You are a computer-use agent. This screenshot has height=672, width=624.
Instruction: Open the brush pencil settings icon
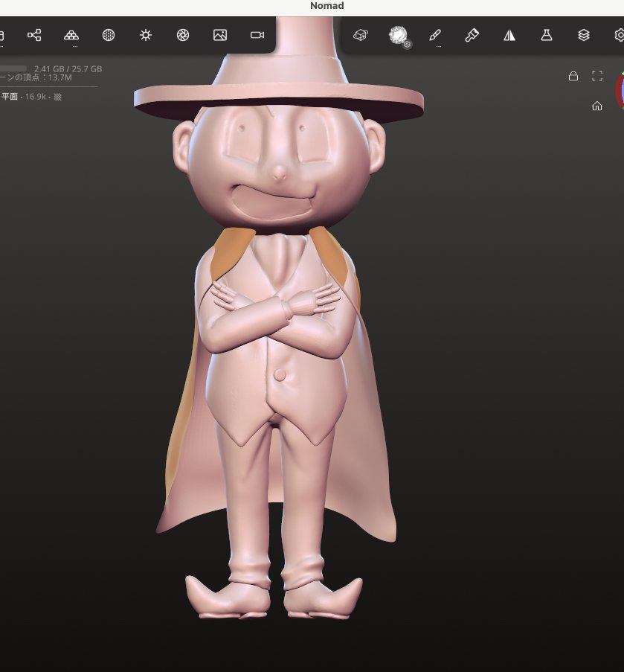coord(435,35)
